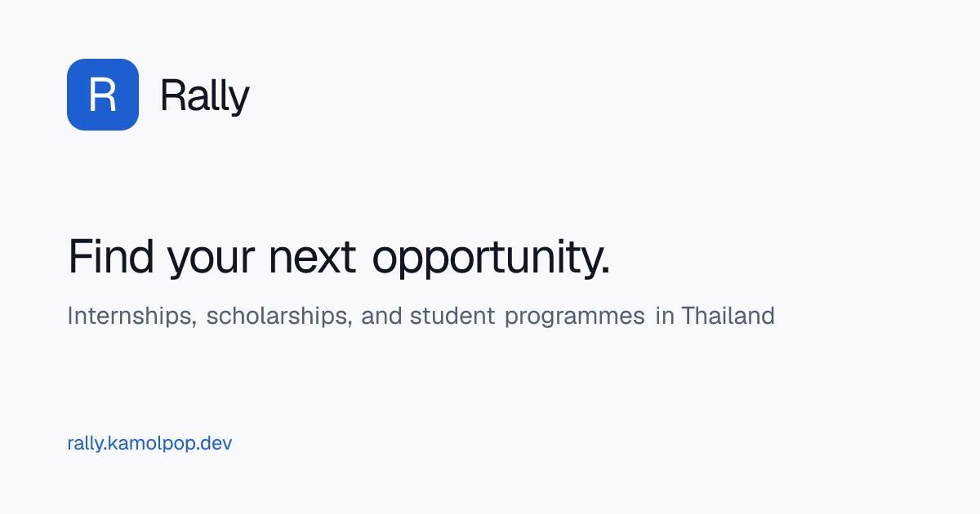Click the Rally brand name text
Viewport: 980px width, 514px height.
pyautogui.click(x=205, y=98)
